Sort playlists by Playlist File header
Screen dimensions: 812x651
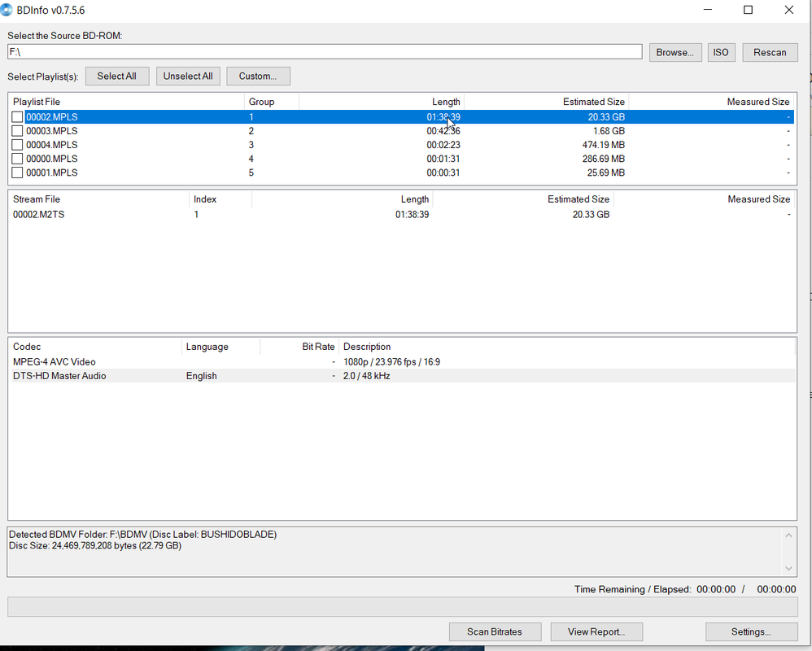click(x=126, y=102)
